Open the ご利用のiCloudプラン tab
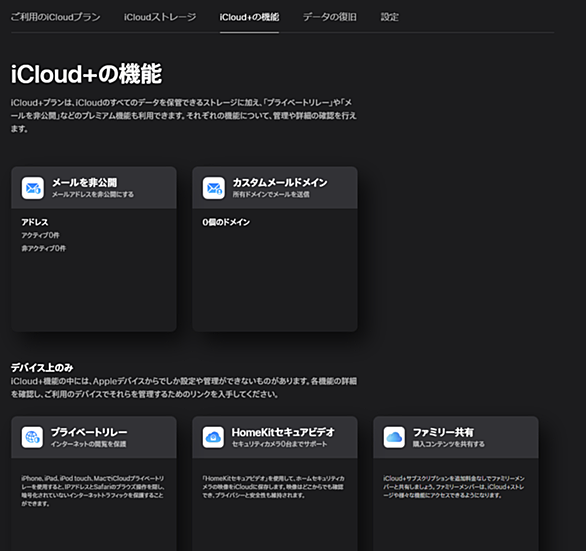This screenshot has height=551, width=586. click(55, 17)
